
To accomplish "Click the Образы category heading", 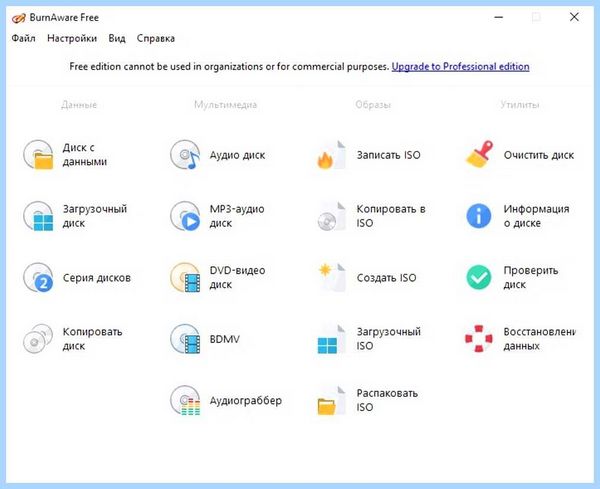I will tap(373, 104).
